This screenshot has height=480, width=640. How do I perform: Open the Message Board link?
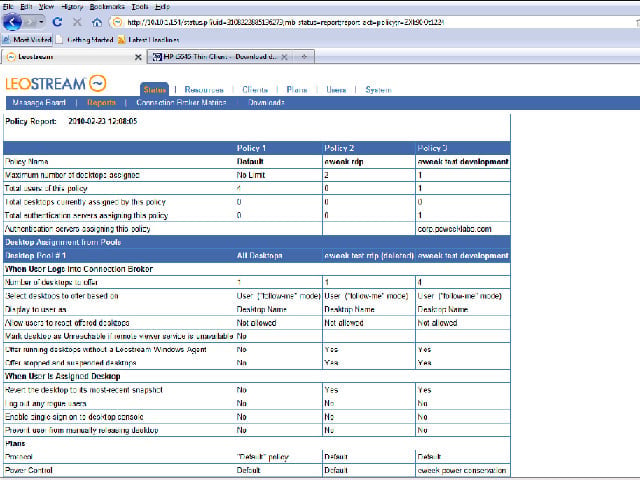point(39,102)
